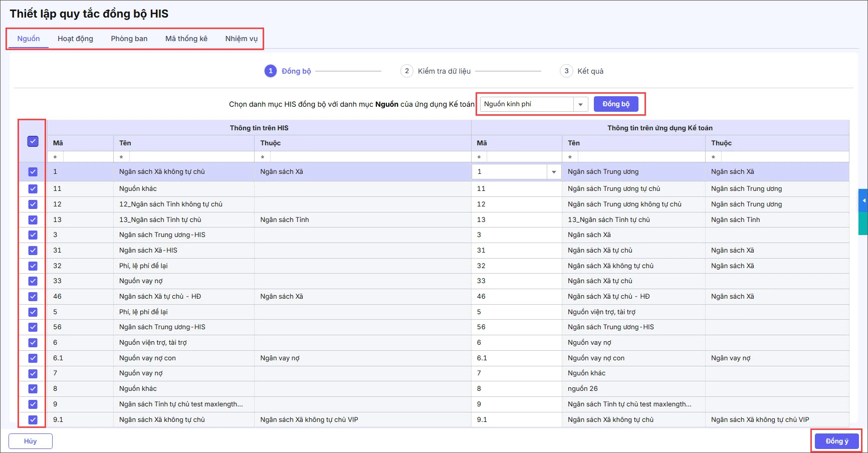Click step 3 Kết quả circle
This screenshot has width=868, height=453.
point(566,71)
